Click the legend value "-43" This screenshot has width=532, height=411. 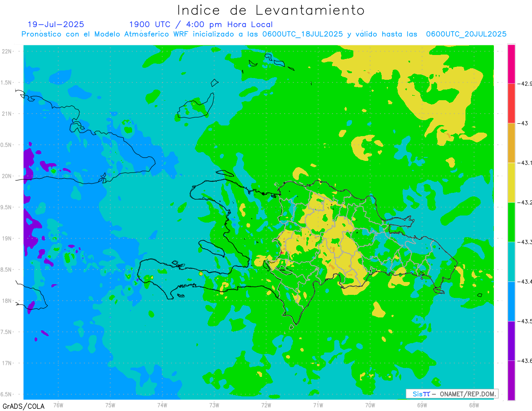tap(522, 123)
